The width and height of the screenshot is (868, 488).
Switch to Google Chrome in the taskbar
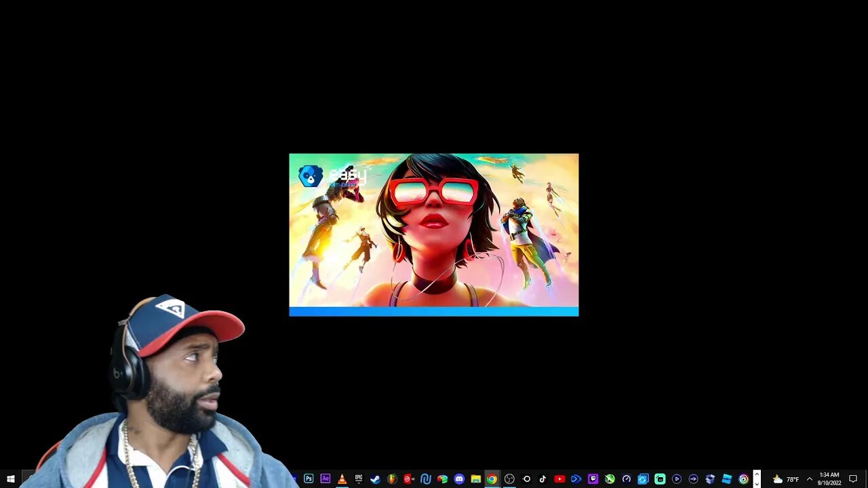point(492,479)
